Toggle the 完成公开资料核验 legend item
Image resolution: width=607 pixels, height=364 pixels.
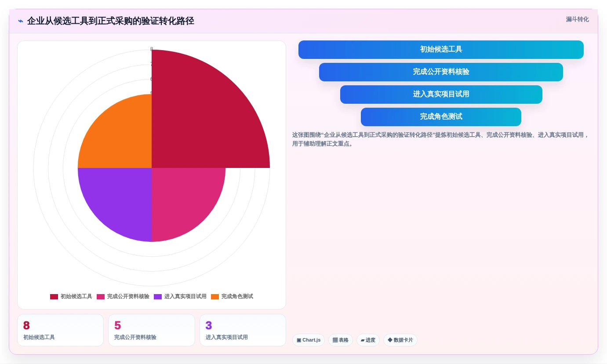click(x=123, y=297)
